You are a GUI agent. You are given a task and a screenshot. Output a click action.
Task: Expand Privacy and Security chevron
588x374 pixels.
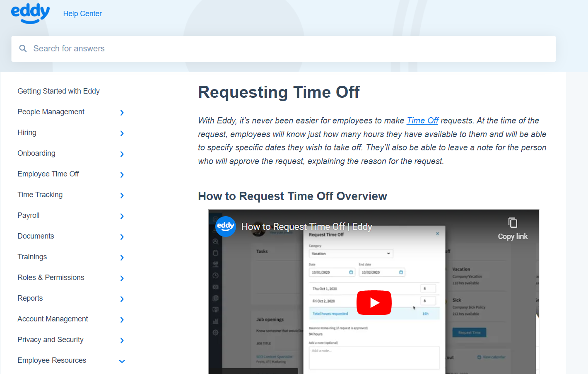(122, 340)
